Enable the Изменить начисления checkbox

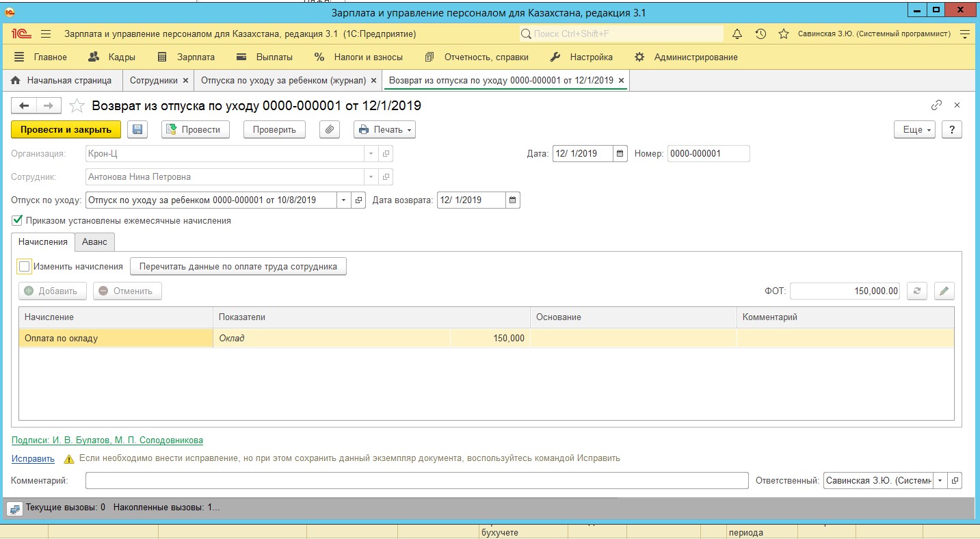click(x=25, y=267)
